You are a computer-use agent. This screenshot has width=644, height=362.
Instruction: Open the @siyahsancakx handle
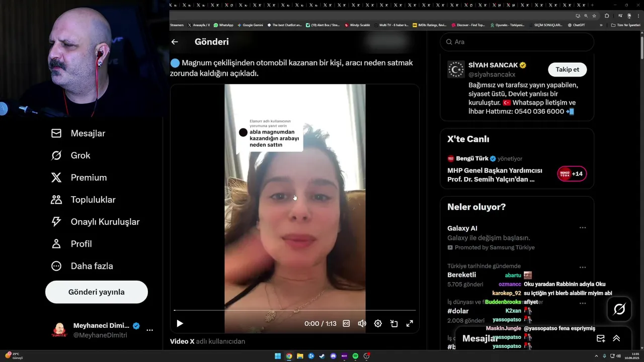click(x=493, y=74)
